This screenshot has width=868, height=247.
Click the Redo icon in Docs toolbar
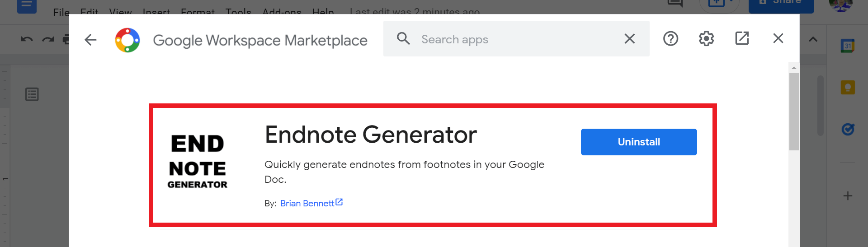48,39
